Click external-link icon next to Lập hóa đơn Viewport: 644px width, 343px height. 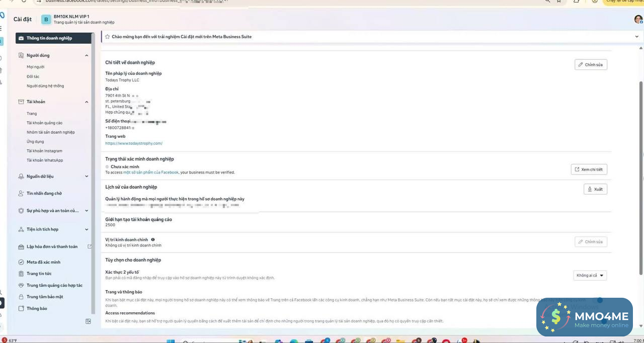(90, 246)
